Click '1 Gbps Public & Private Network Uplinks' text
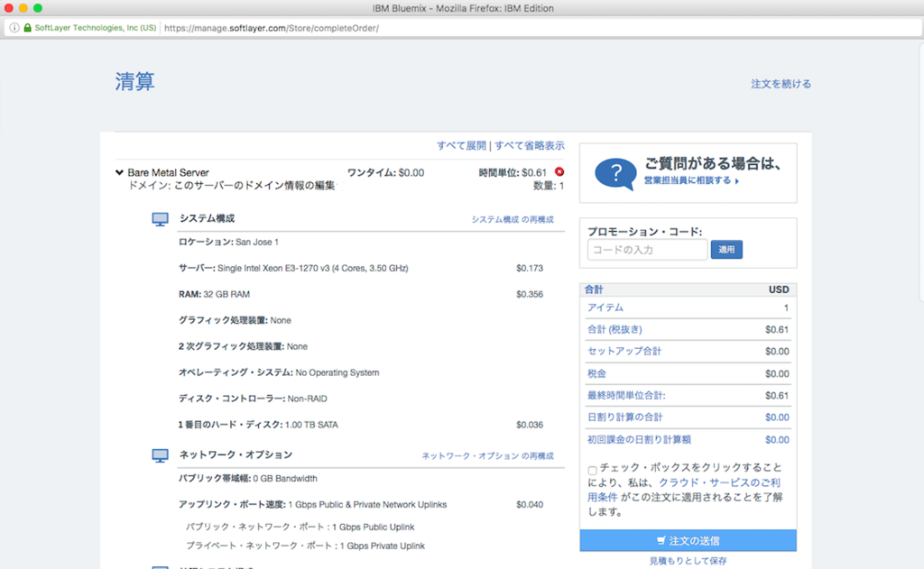924x569 pixels. [x=367, y=504]
